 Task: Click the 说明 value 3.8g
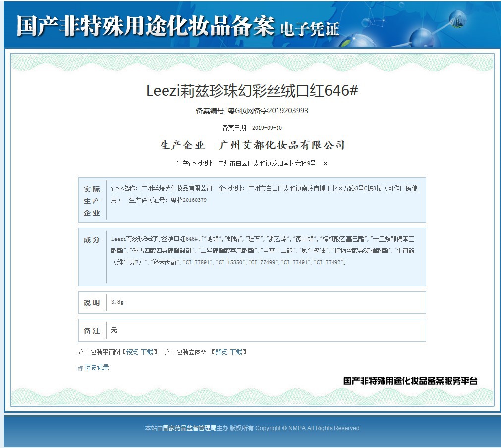pyautogui.click(x=117, y=302)
